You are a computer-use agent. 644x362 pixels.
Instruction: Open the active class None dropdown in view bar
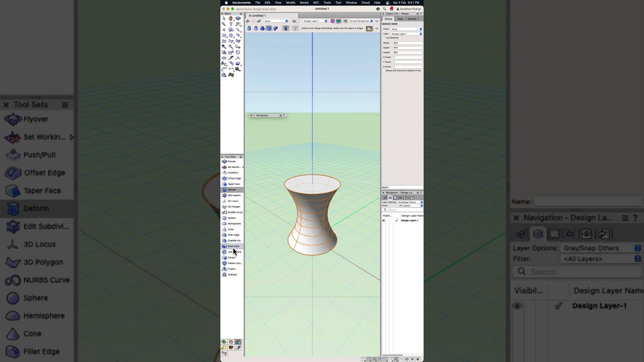coord(276,21)
